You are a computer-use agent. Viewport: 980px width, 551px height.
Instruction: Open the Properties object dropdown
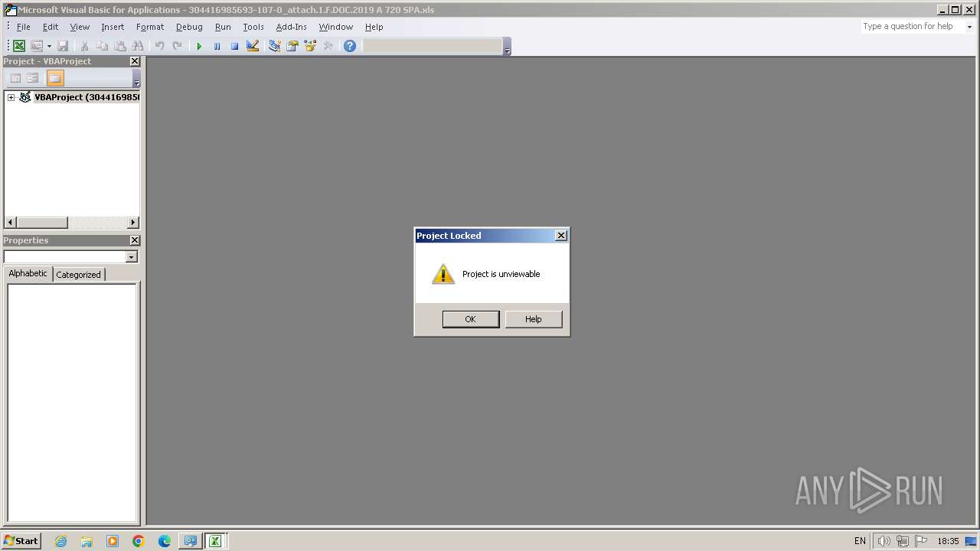pos(132,257)
